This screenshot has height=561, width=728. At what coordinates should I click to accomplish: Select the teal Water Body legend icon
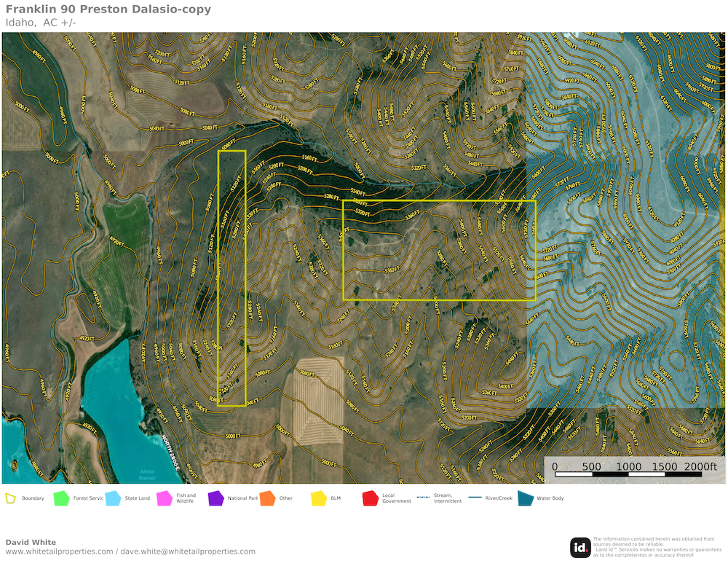click(x=525, y=498)
